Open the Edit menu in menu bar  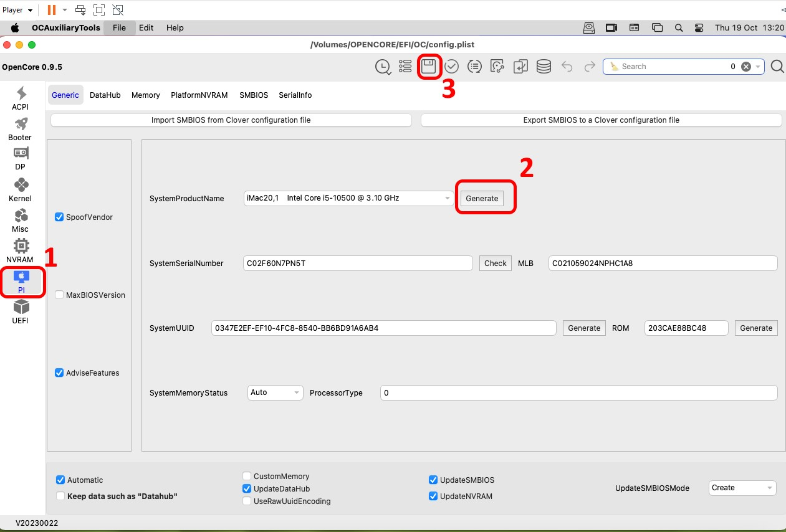coord(146,28)
